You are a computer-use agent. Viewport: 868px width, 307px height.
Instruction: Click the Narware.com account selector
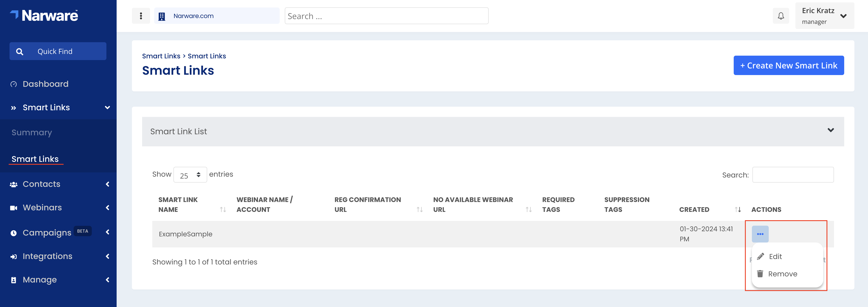pos(217,16)
